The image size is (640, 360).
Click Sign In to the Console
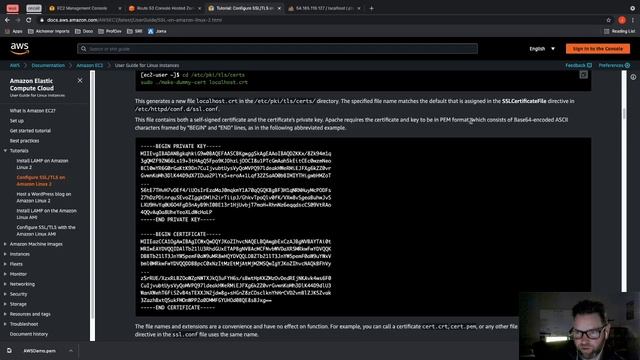point(598,49)
